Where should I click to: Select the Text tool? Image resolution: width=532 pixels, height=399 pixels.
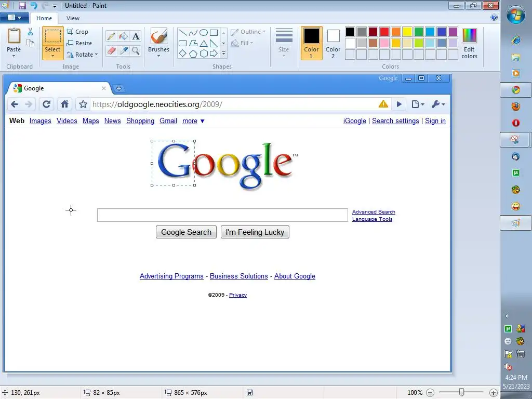136,36
